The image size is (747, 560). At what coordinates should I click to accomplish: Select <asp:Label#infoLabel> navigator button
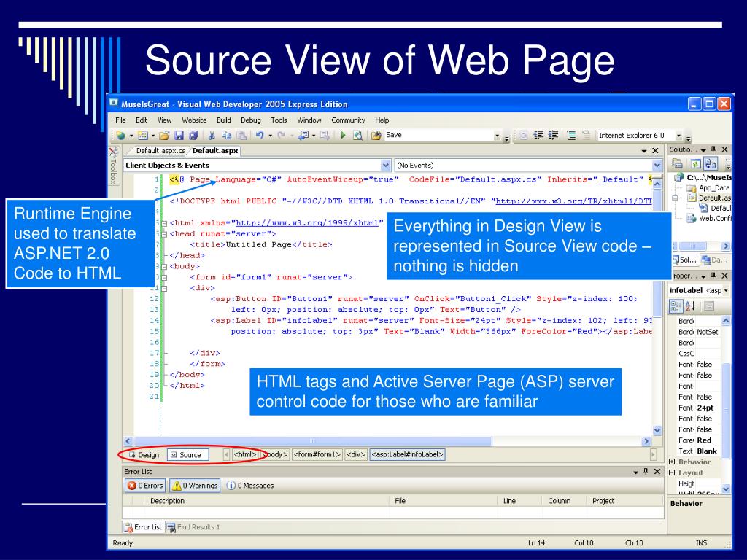click(407, 455)
